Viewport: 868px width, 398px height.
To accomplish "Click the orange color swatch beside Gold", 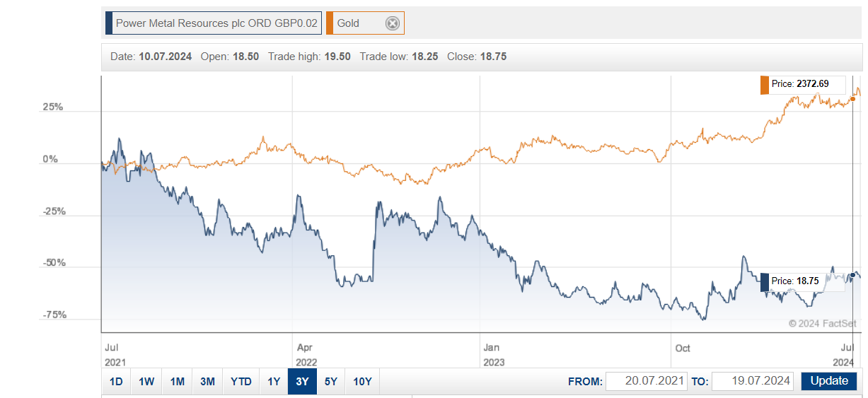I will click(x=330, y=23).
